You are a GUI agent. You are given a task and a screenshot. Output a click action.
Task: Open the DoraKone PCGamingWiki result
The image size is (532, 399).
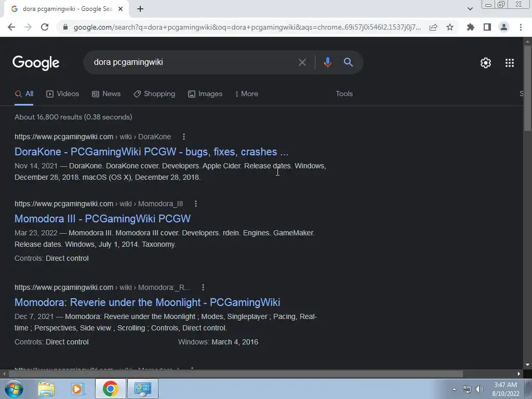point(151,152)
